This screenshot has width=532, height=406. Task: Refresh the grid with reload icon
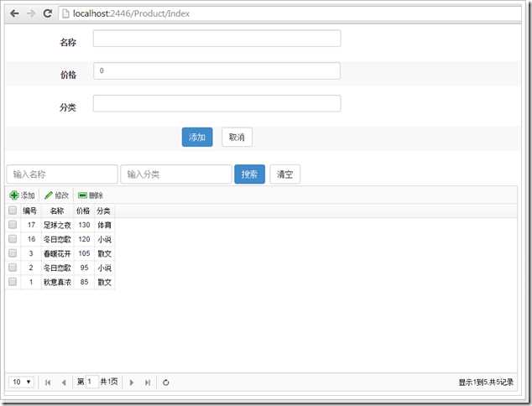[166, 383]
